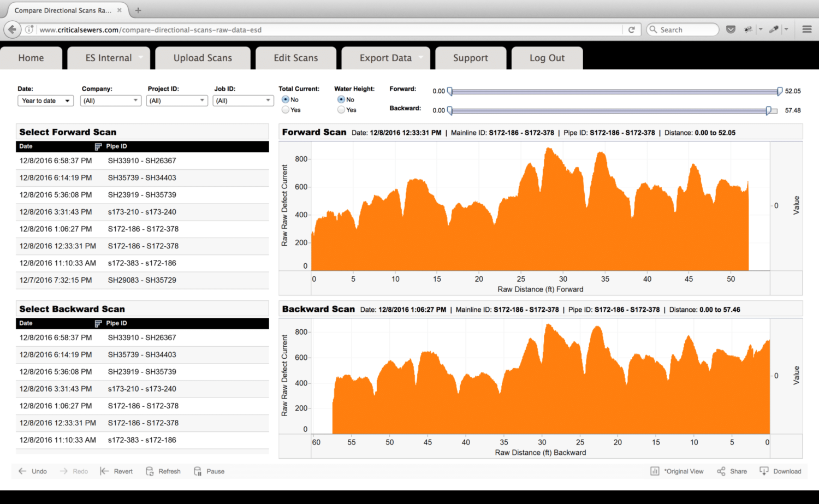
Task: Open the Job ID dropdown
Action: [243, 101]
